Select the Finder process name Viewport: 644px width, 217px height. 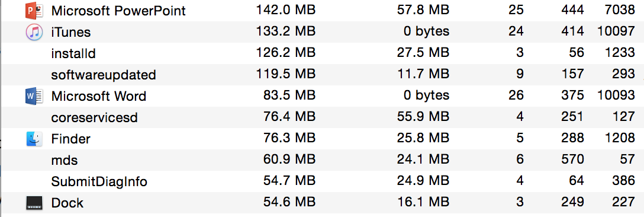pyautogui.click(x=70, y=139)
